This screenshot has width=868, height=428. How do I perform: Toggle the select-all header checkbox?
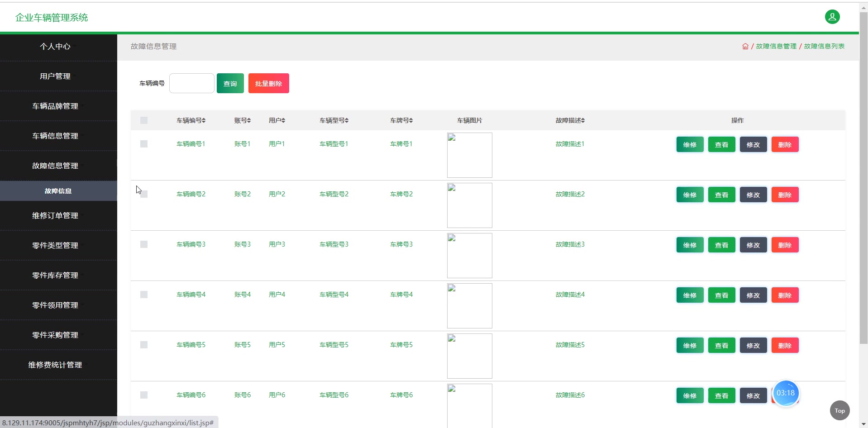[144, 120]
